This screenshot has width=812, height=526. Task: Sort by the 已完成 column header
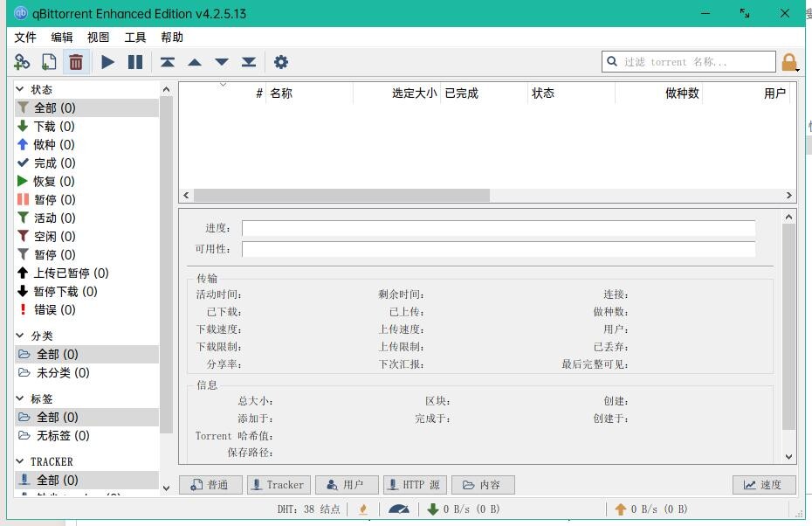pyautogui.click(x=484, y=93)
